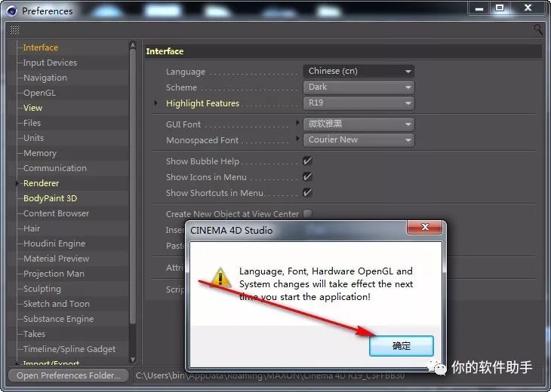Select Renderer category

click(41, 183)
